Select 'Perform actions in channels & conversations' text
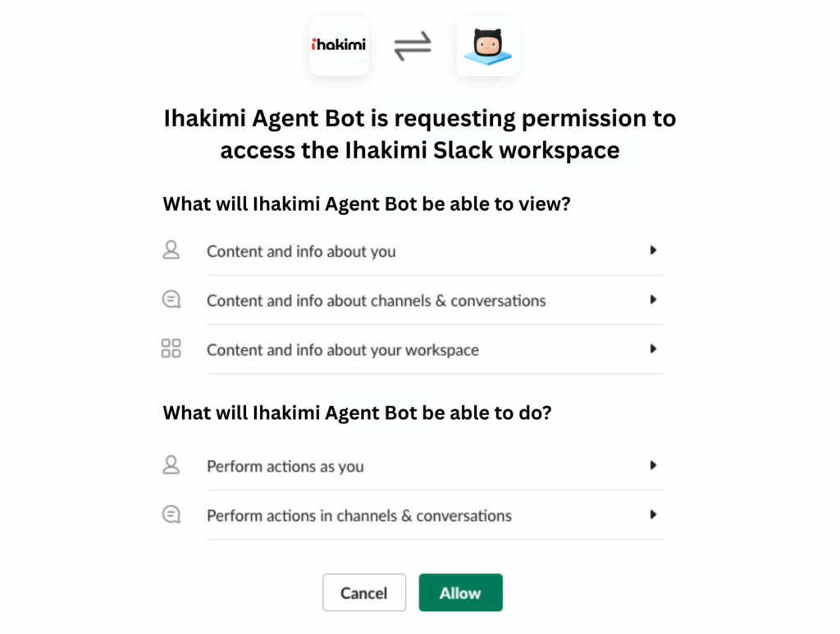Image resolution: width=840 pixels, height=634 pixels. point(358,516)
